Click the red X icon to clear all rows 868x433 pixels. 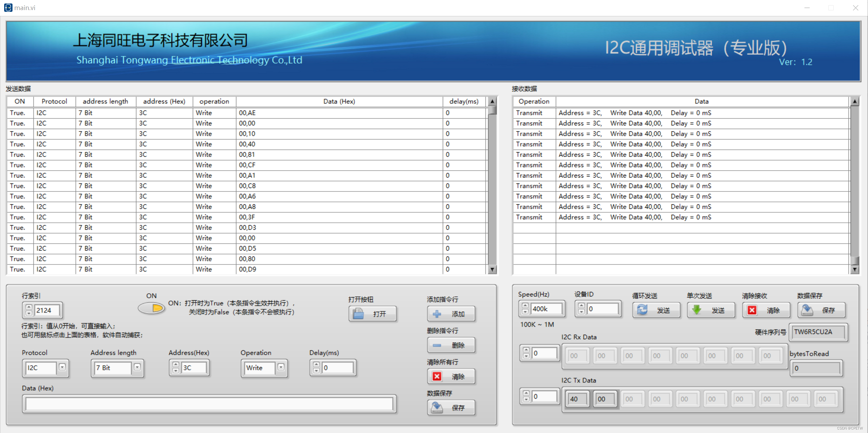pos(437,376)
